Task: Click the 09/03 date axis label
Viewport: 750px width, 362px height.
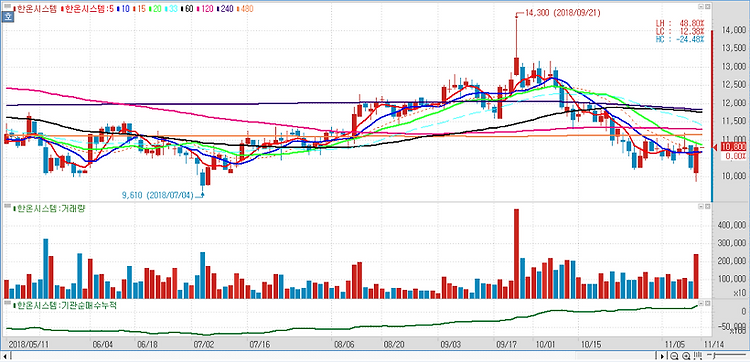Action: tap(451, 343)
